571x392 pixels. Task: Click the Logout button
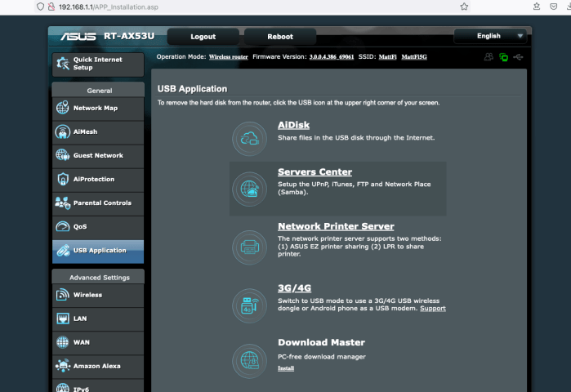[203, 37]
